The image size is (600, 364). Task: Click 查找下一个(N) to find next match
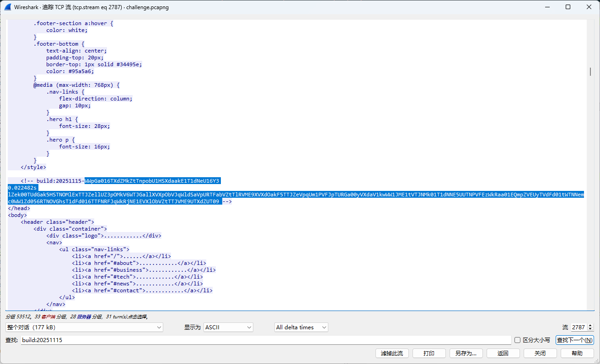tap(574, 340)
